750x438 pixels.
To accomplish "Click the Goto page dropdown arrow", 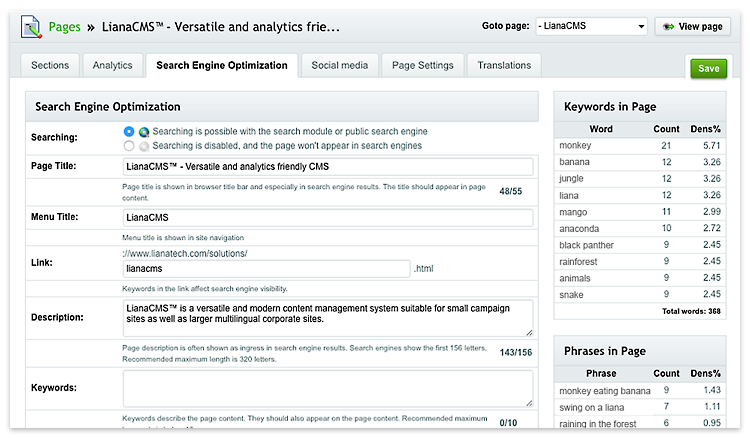I will coord(641,27).
